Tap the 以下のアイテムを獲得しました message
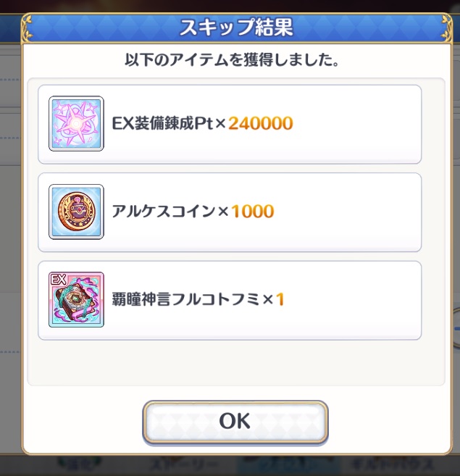 click(232, 59)
